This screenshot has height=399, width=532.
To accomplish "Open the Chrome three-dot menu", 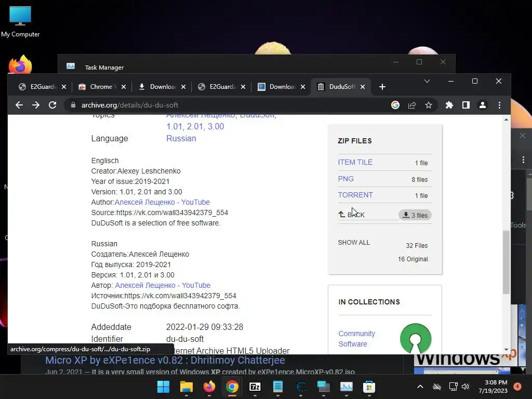I will click(x=499, y=105).
